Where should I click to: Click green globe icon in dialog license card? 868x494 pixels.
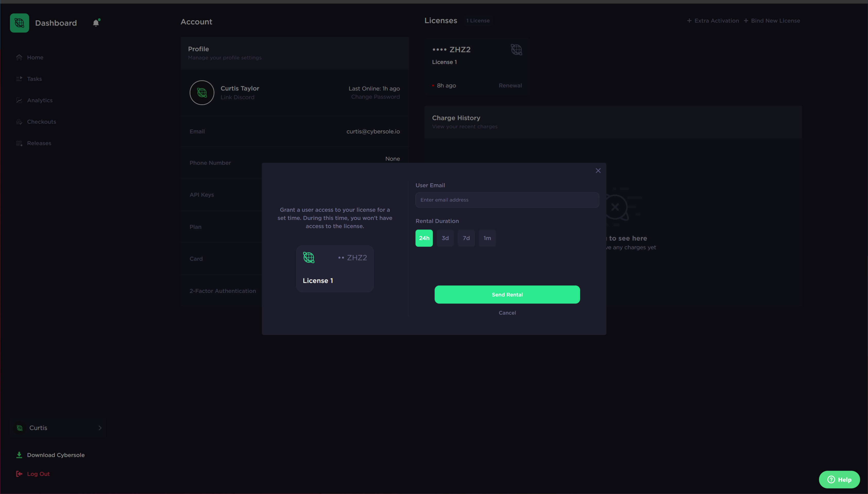(308, 258)
